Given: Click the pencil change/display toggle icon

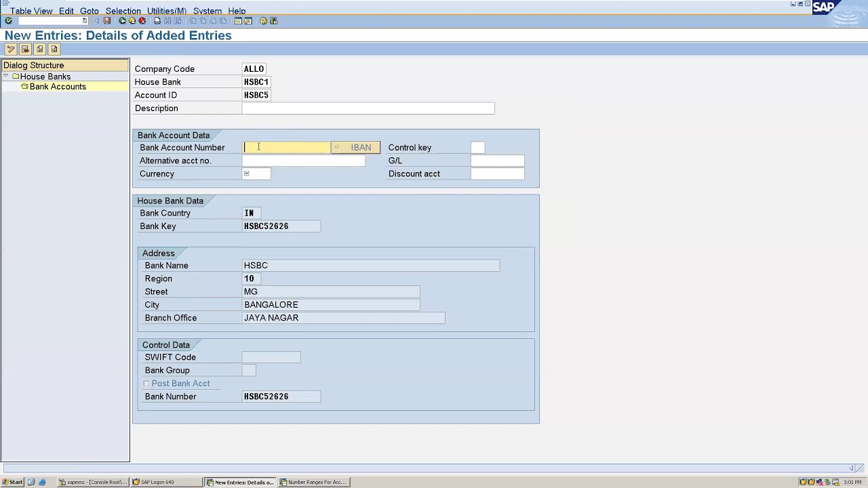Looking at the screenshot, I should coord(11,49).
